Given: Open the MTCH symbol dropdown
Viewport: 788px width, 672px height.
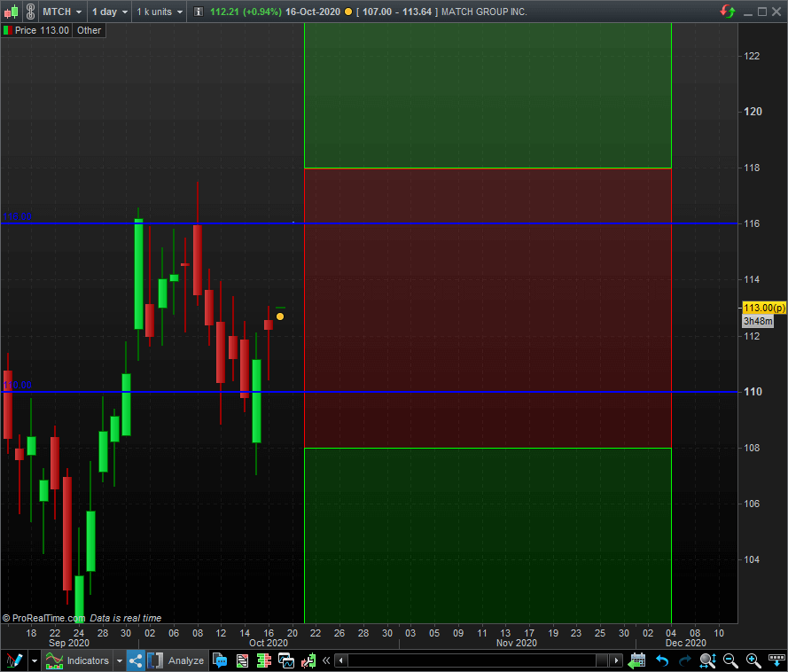Looking at the screenshot, I should [x=63, y=12].
